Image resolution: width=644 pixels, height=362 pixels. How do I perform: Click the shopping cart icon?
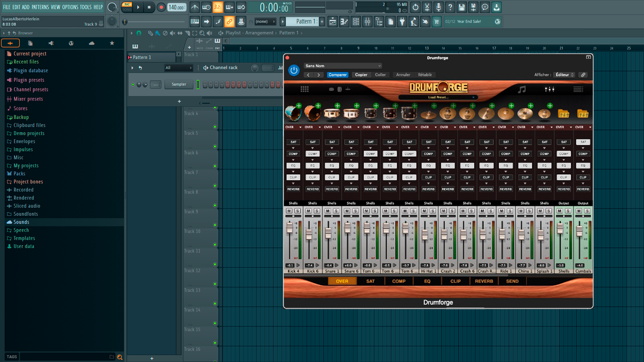coord(437,22)
